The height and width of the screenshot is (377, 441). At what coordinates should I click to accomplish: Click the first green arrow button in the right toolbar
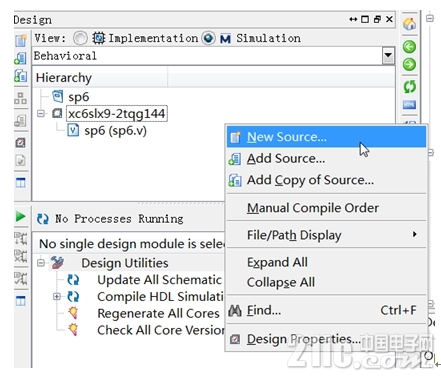[409, 47]
